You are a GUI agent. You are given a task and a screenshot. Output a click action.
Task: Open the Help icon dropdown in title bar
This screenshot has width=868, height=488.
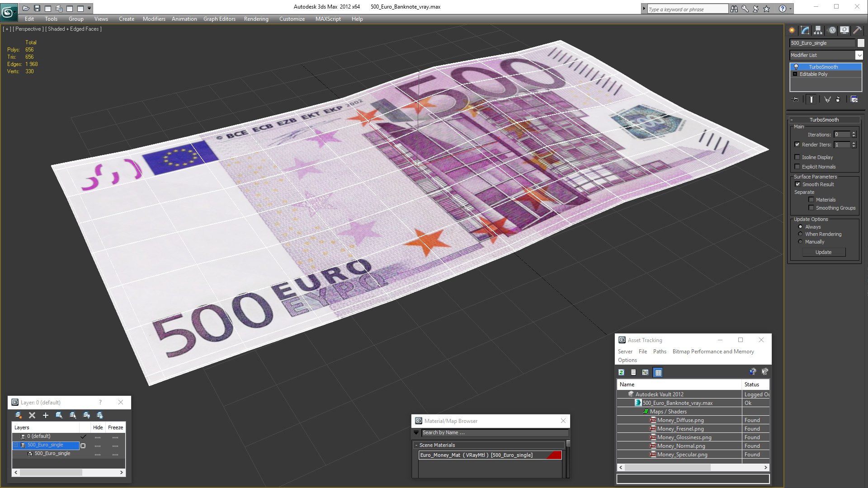click(790, 9)
